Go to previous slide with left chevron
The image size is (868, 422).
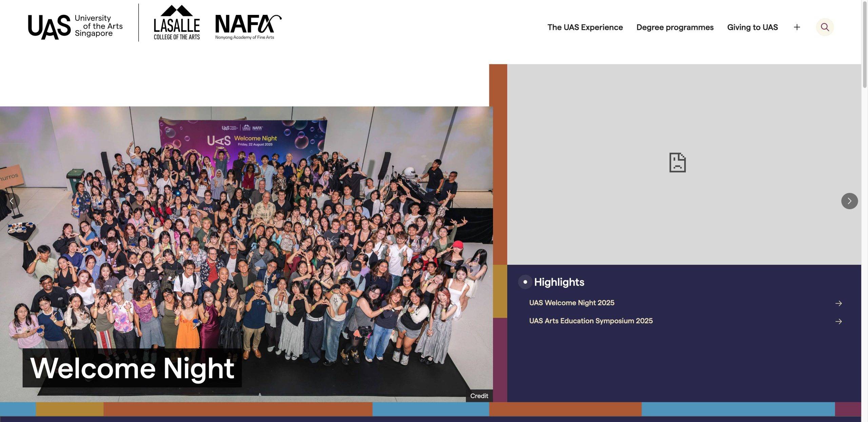pyautogui.click(x=12, y=201)
